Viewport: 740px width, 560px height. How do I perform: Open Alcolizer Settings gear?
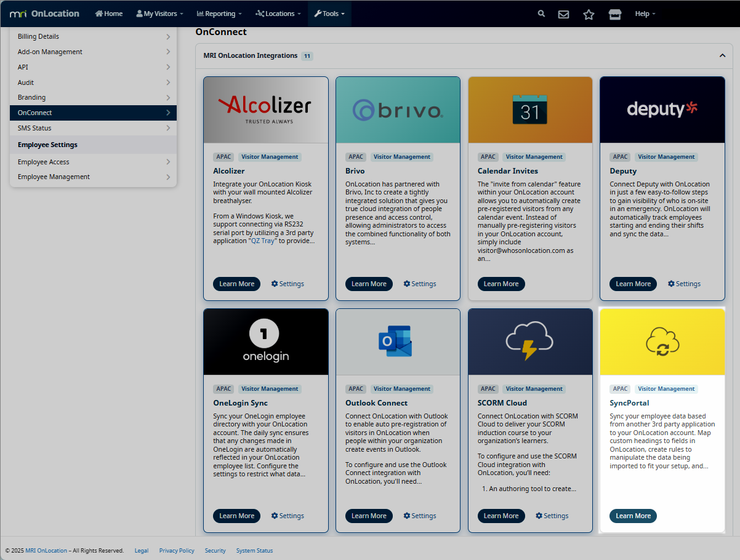click(x=288, y=284)
